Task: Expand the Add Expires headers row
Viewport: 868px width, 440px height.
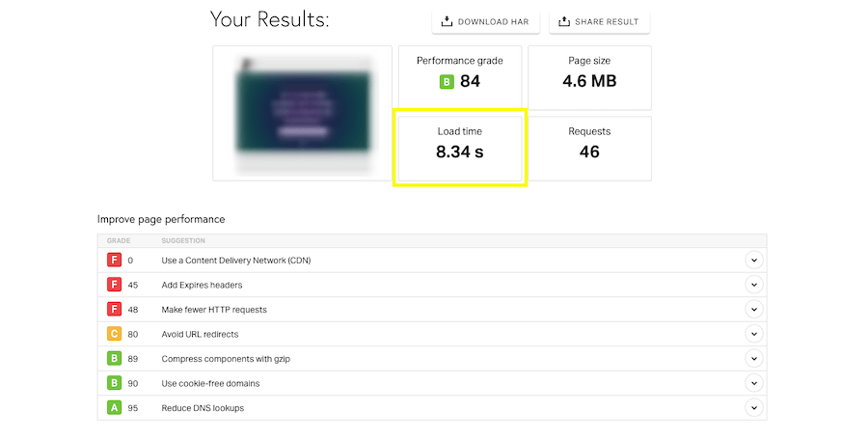Action: (x=753, y=285)
